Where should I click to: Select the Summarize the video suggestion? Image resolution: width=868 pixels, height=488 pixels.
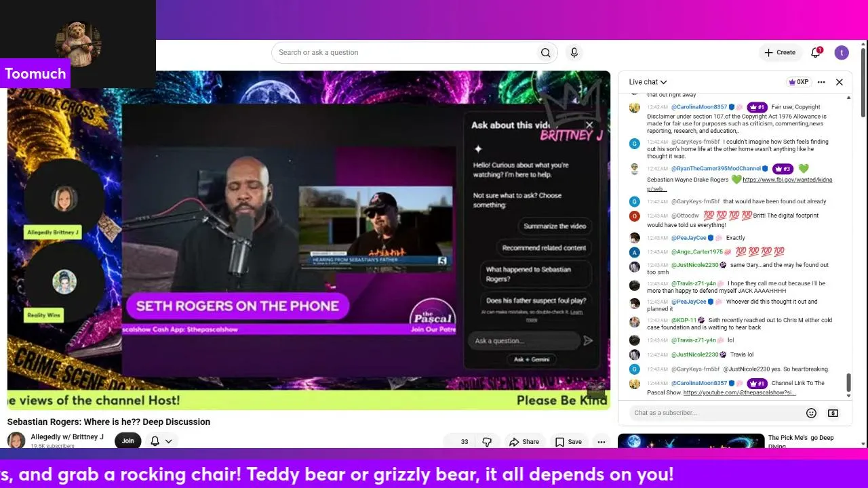[x=555, y=226]
